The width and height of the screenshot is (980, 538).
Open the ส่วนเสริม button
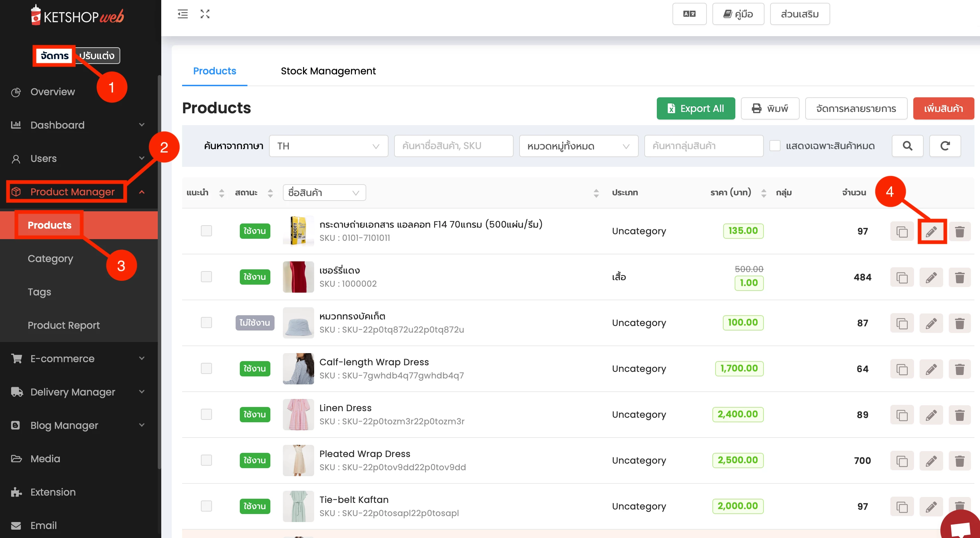[x=800, y=14]
